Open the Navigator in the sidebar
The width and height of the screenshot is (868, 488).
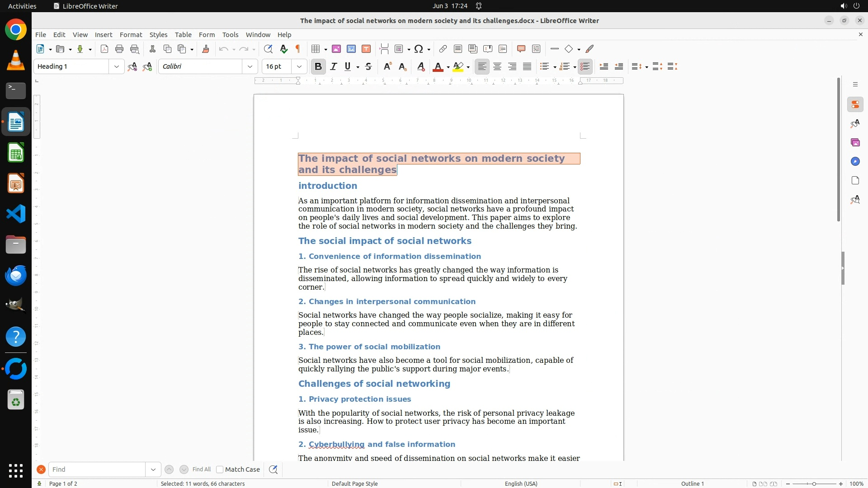click(x=855, y=161)
